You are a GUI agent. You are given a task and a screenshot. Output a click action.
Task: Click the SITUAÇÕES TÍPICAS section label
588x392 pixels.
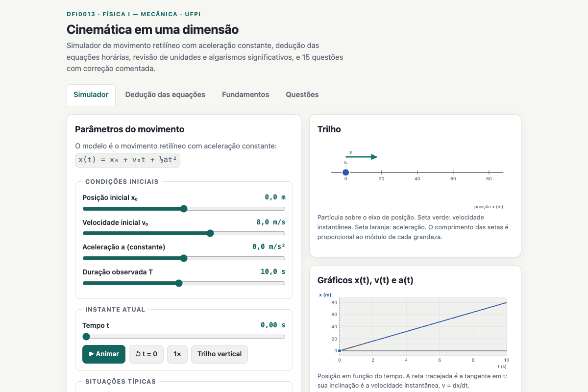coord(121,381)
